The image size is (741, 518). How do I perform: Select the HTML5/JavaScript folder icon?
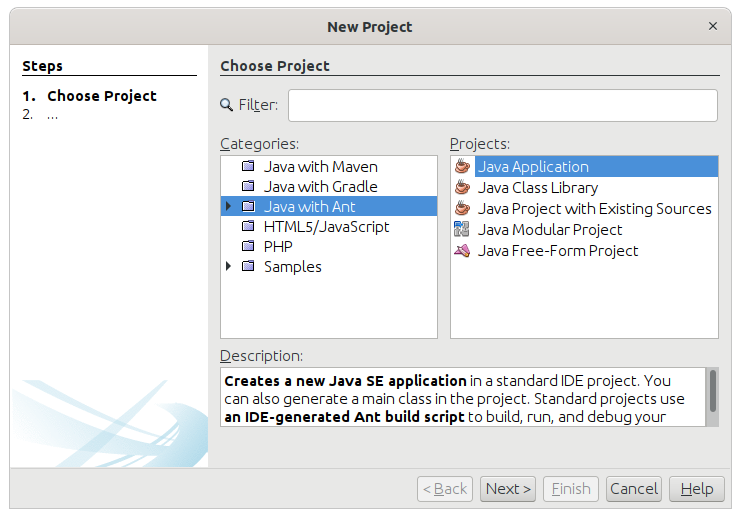[x=248, y=226]
